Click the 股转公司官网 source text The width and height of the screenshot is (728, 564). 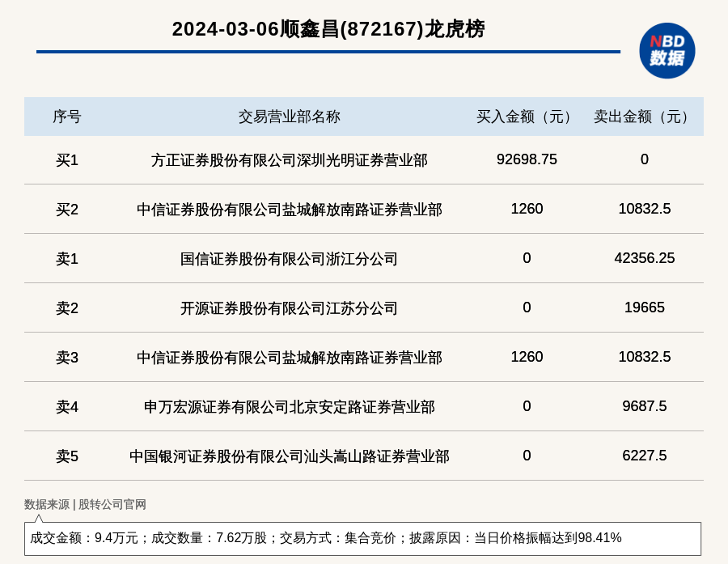pos(112,505)
